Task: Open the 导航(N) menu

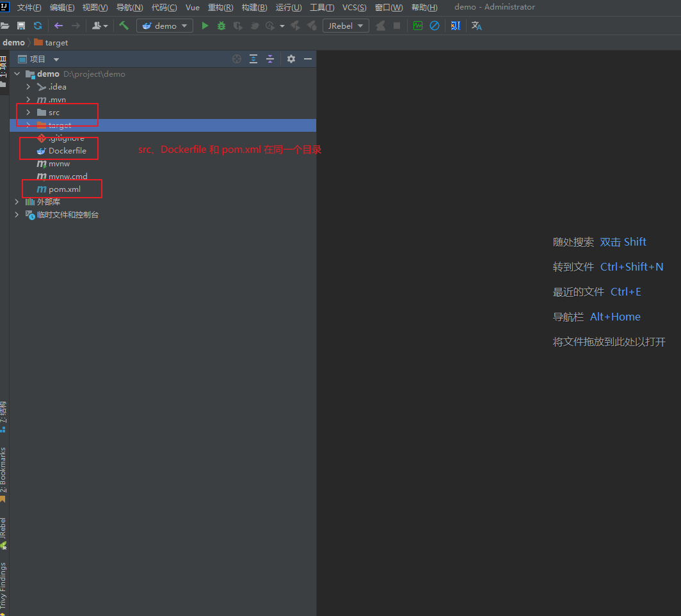Action: [129, 8]
